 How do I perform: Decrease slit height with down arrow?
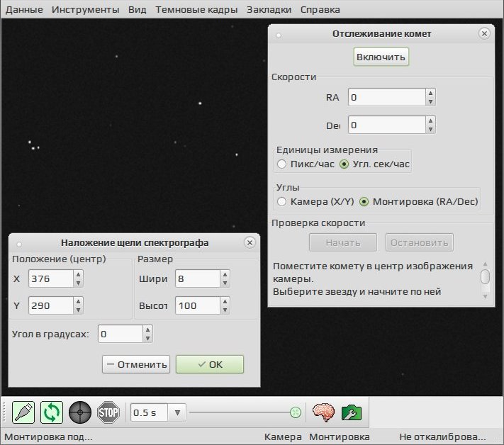[225, 310]
